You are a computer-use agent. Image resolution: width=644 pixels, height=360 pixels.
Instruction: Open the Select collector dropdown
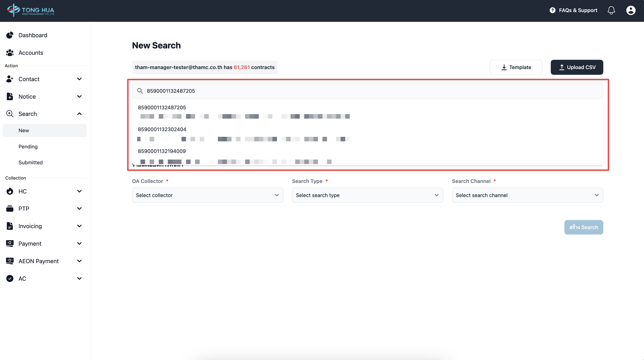207,195
